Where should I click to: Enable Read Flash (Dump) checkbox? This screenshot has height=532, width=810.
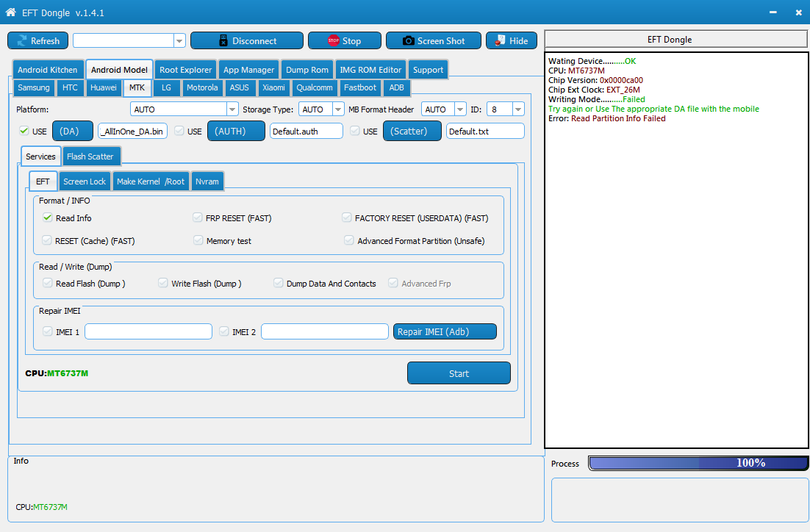pyautogui.click(x=48, y=283)
